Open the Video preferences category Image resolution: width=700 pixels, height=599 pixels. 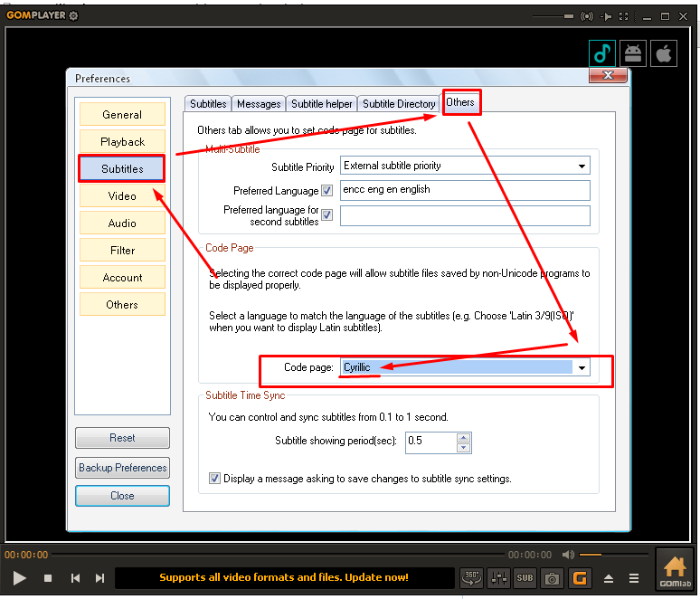pos(122,196)
